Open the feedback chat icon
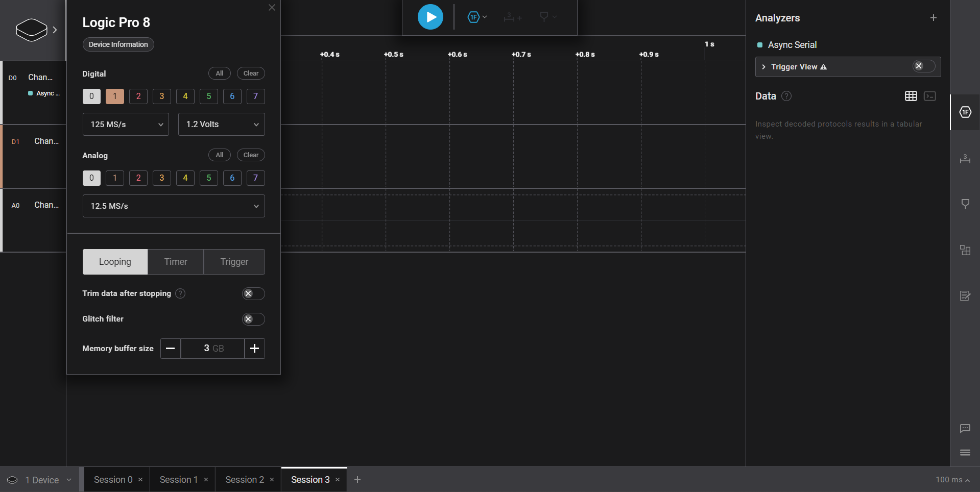Viewport: 980px width, 492px height. click(965, 429)
